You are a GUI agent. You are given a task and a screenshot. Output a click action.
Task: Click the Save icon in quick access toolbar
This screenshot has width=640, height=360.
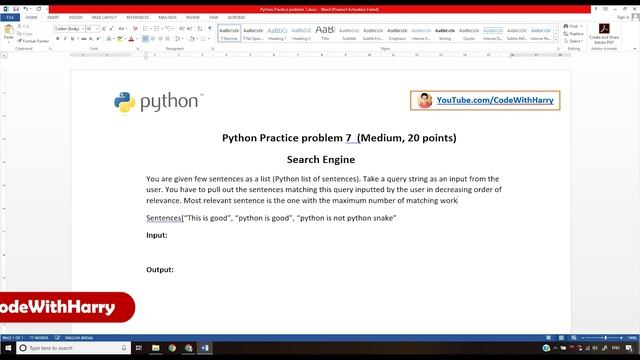tap(16, 9)
